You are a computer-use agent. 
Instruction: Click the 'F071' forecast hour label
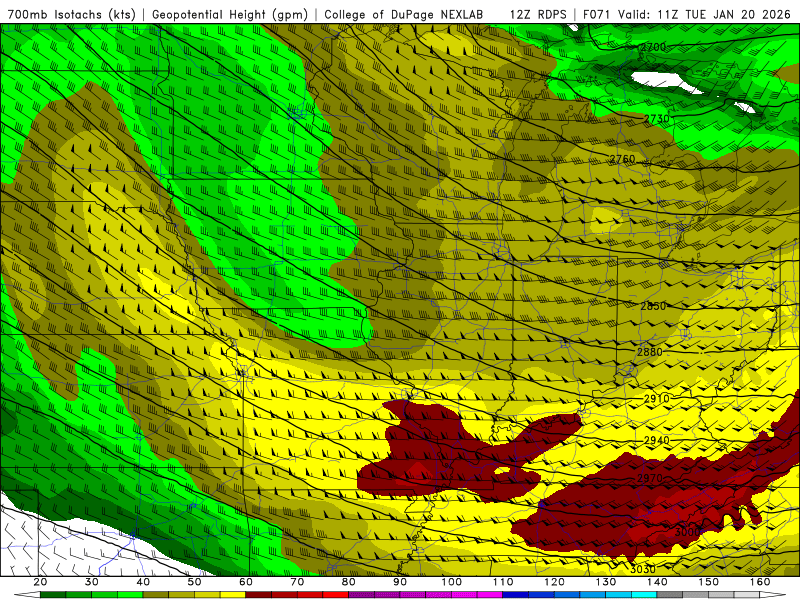pos(597,14)
